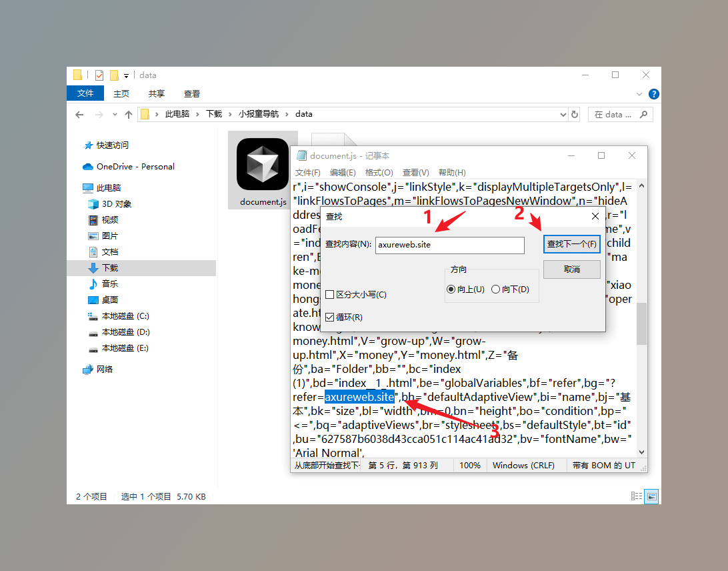
Task: Click the Notepad icon in document.js title bar
Action: point(302,155)
